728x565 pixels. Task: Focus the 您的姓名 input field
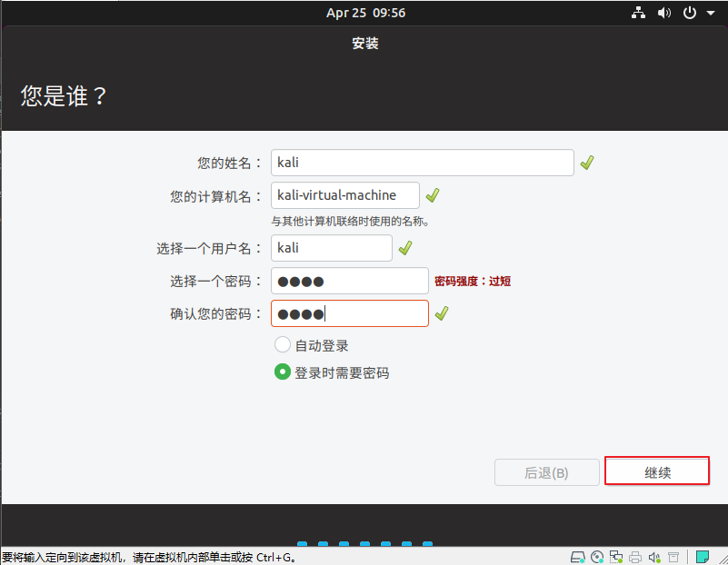coord(423,163)
